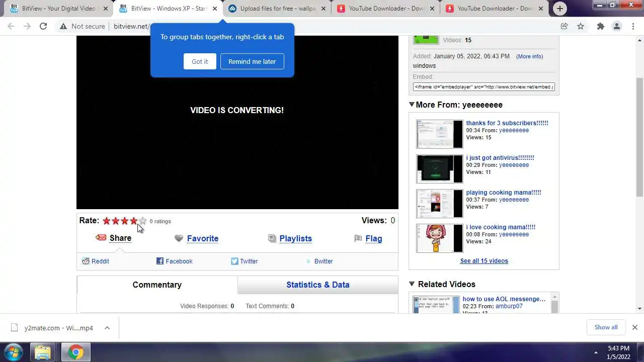This screenshot has height=362, width=644.
Task: Open thanks for 3 subscribers video link
Action: click(507, 123)
